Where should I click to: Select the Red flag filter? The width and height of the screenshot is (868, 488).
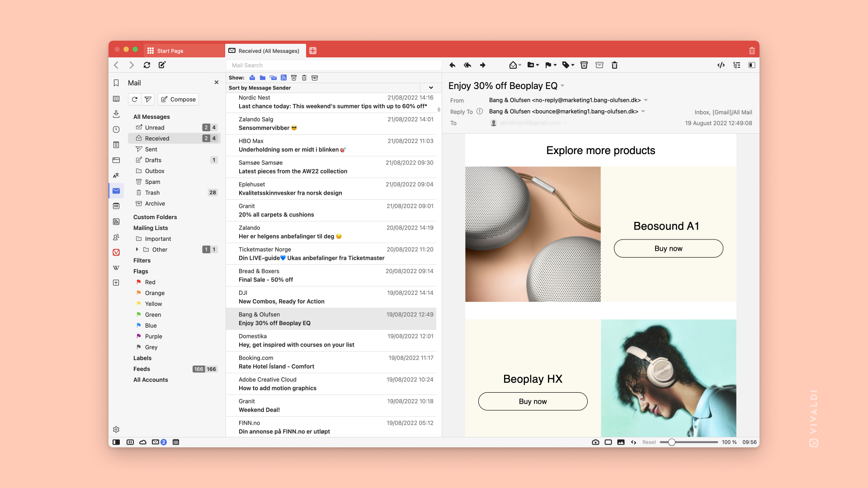pos(174,282)
